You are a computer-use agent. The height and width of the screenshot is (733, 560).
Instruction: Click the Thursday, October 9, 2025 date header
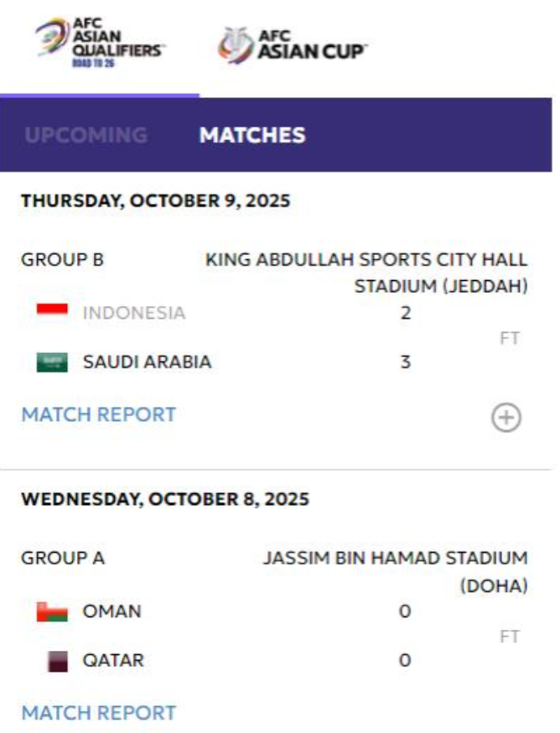(155, 200)
